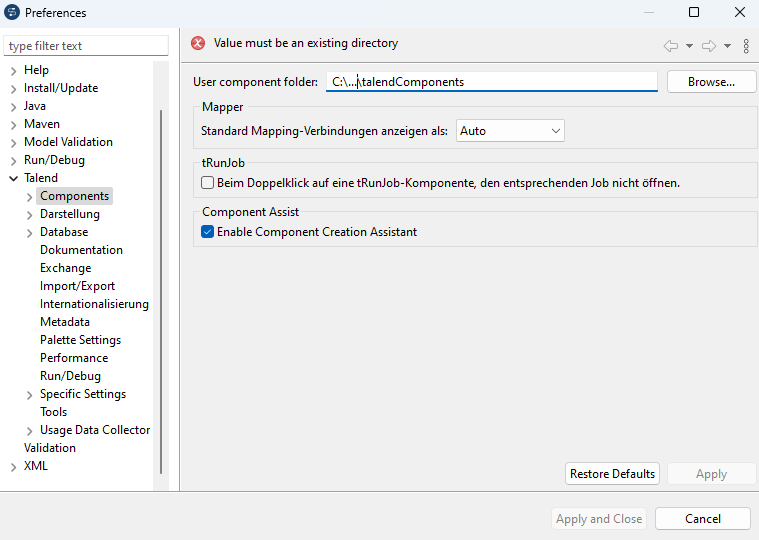Screen dimensions: 759x540
Task: Click the Apply and Close button
Action: (x=599, y=519)
